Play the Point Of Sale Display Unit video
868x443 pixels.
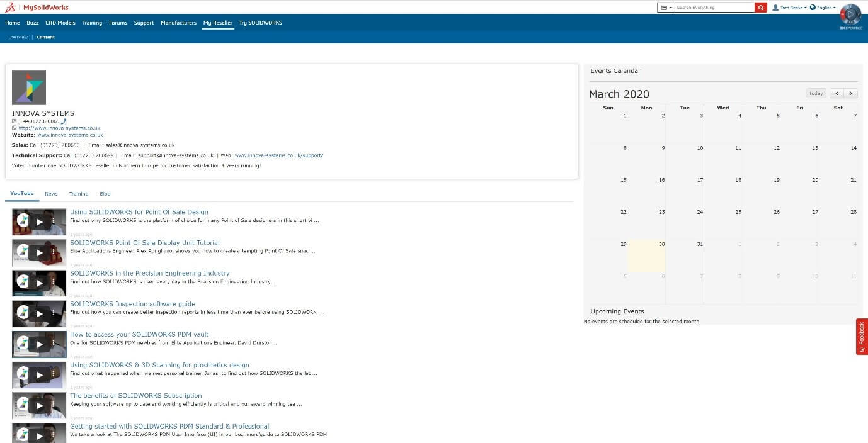pos(39,252)
